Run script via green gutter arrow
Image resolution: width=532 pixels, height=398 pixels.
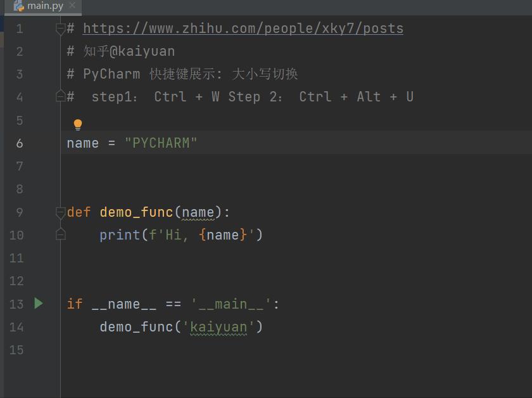coord(39,304)
